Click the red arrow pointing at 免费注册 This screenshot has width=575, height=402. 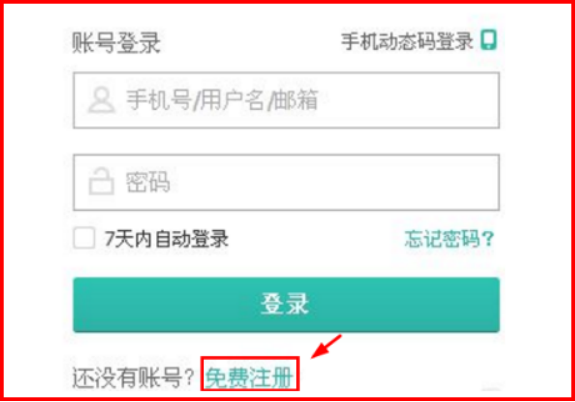326,346
